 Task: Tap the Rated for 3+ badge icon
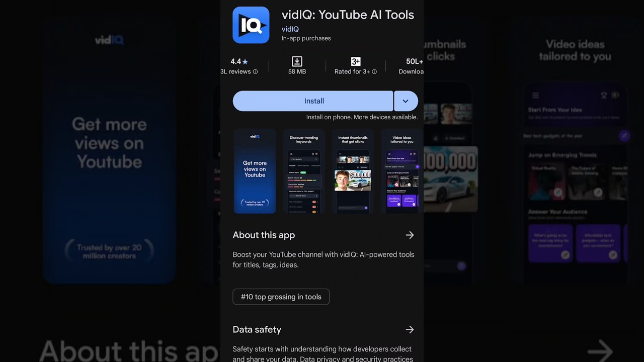(x=356, y=61)
